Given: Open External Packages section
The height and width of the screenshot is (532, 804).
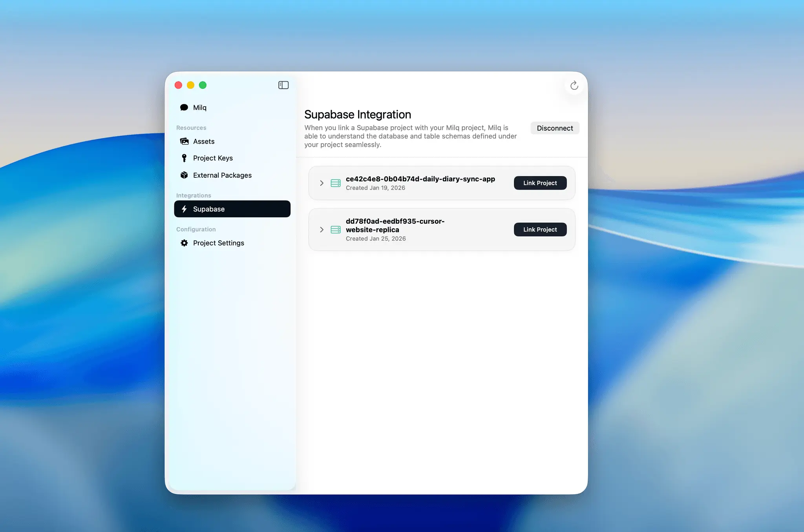Looking at the screenshot, I should [232, 175].
